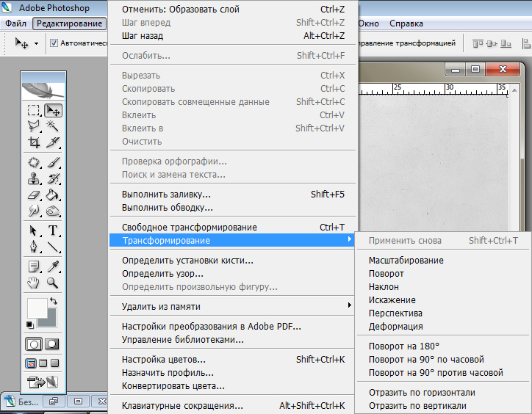The image size is (532, 414).
Task: Select the Sponge tool
Action: [53, 211]
